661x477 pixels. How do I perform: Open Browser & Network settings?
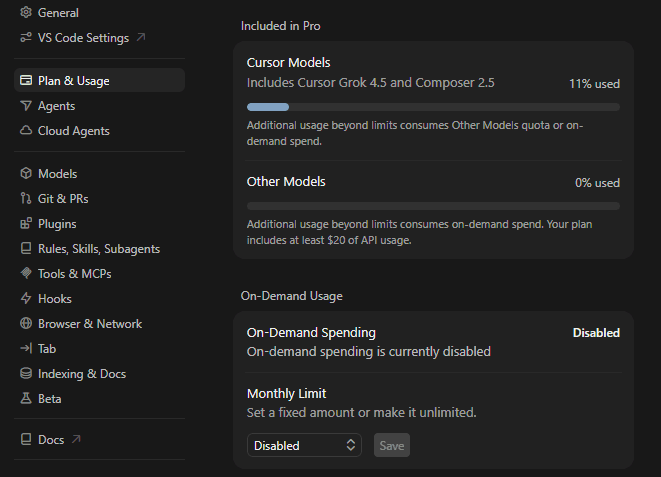click(x=99, y=323)
